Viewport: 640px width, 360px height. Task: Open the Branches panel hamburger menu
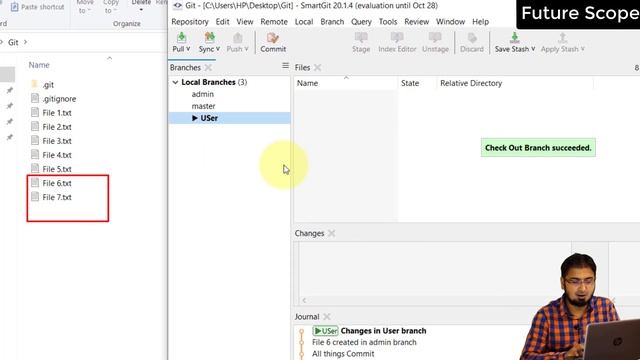(285, 66)
